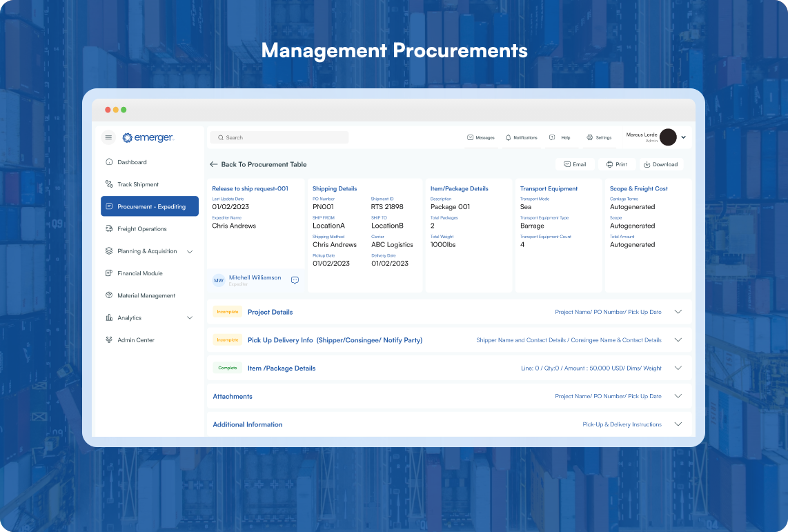Go to Dashboard in sidebar

(x=132, y=162)
